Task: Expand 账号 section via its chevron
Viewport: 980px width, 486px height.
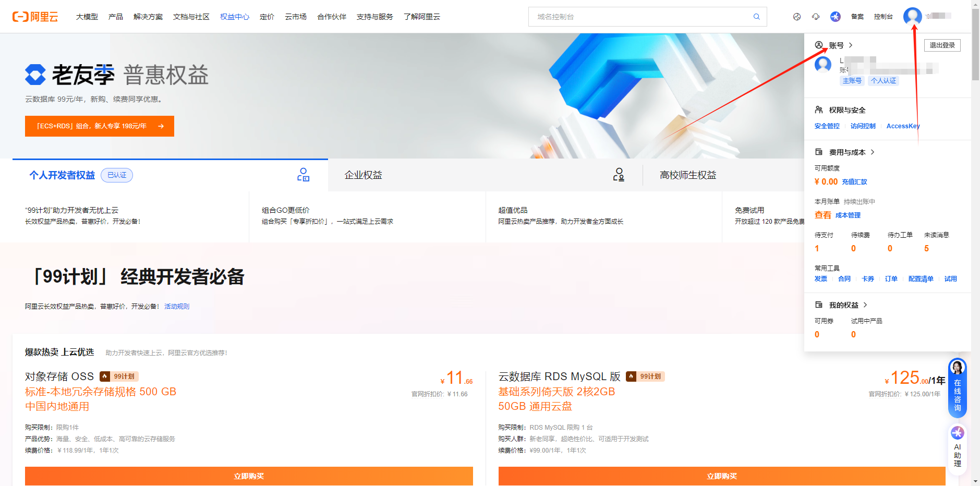Action: (850, 45)
